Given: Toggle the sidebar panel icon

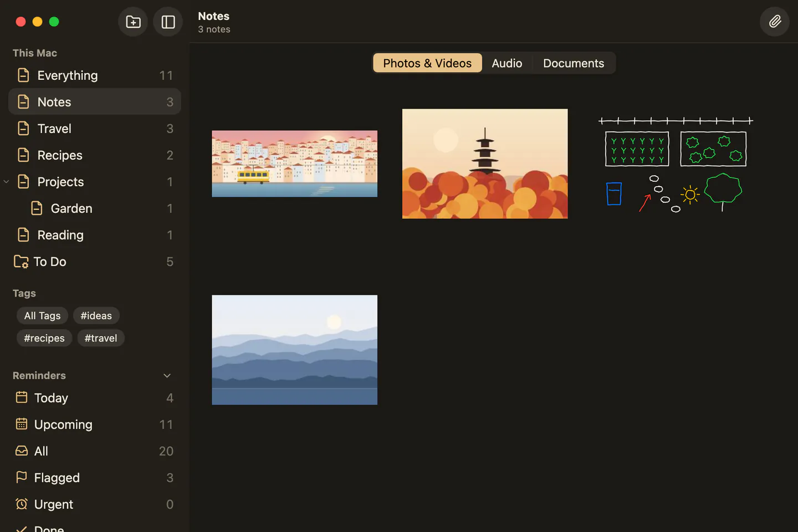Looking at the screenshot, I should tap(168, 22).
